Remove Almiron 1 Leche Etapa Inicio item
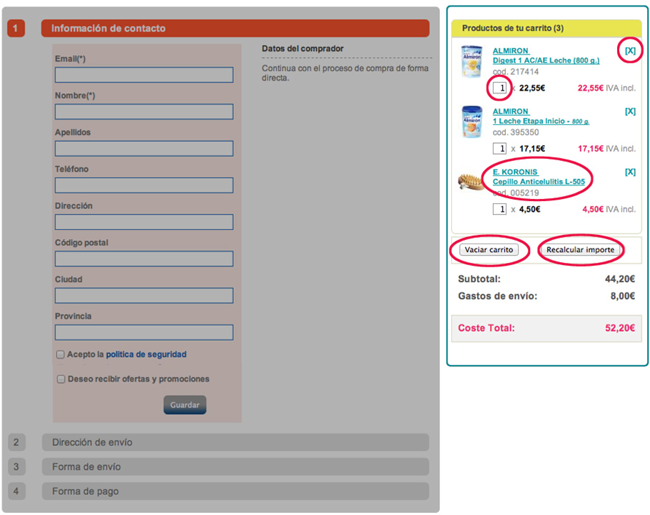The height and width of the screenshot is (515, 650). [629, 111]
